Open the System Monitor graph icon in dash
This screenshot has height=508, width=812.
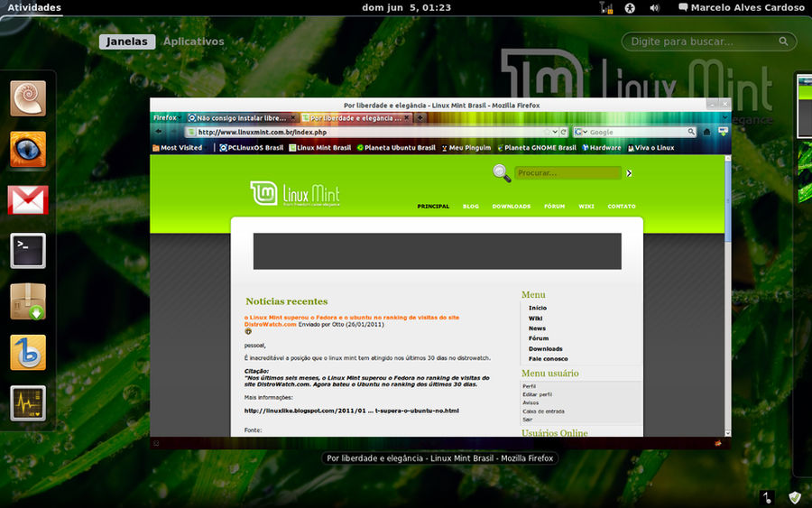click(28, 402)
